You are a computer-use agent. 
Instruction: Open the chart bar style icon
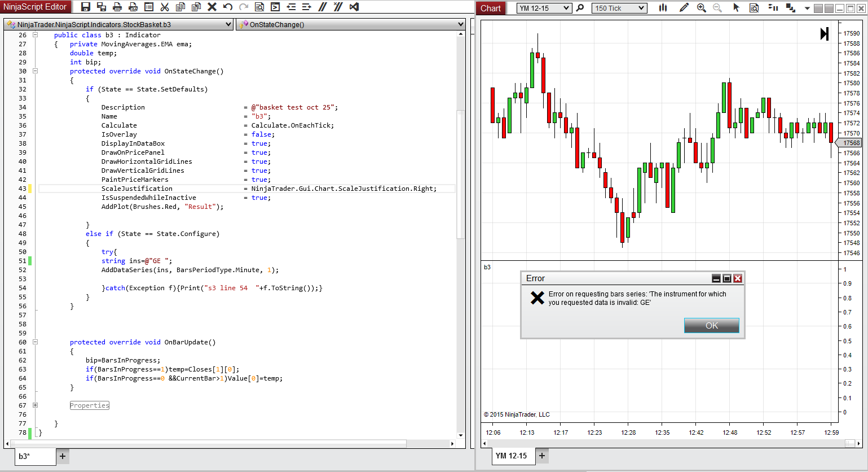(663, 8)
